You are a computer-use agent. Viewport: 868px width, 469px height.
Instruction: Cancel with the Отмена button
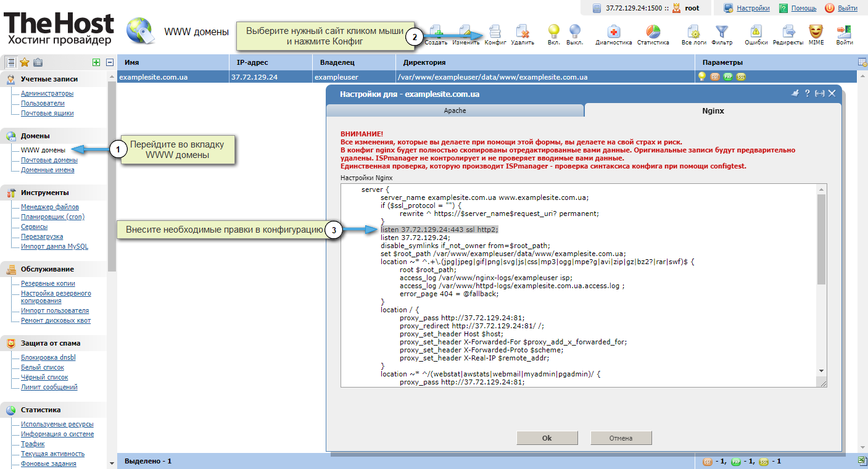[621, 438]
